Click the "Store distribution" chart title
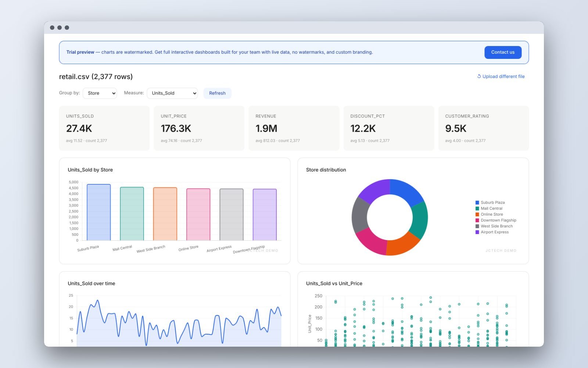The height and width of the screenshot is (368, 588). pos(326,170)
